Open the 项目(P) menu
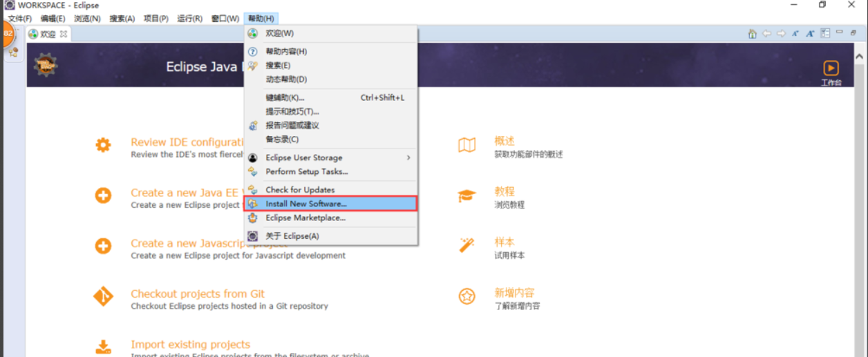868x357 pixels. pos(156,19)
